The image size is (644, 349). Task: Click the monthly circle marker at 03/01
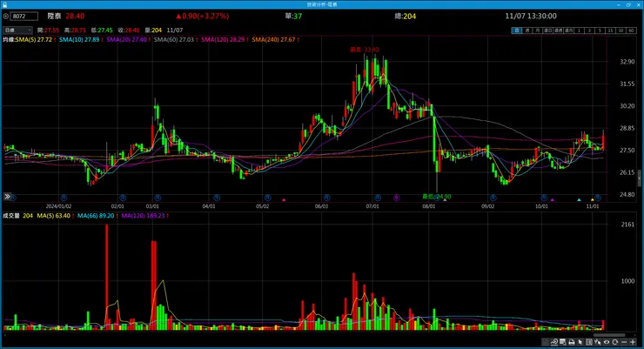click(158, 198)
